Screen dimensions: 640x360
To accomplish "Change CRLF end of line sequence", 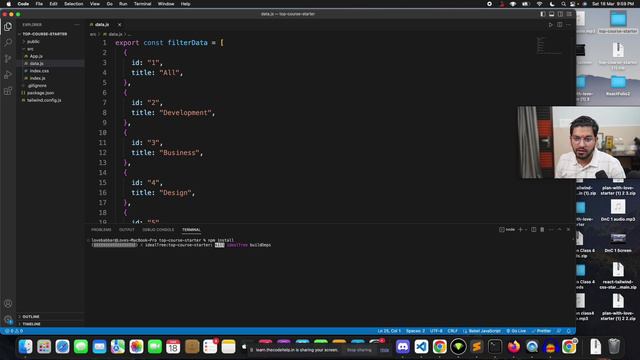I will [x=452, y=331].
